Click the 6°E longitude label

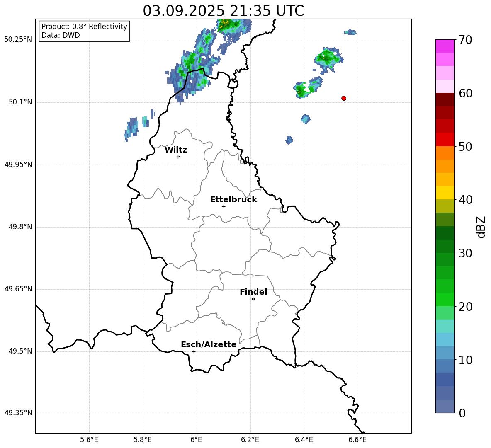pos(196,440)
